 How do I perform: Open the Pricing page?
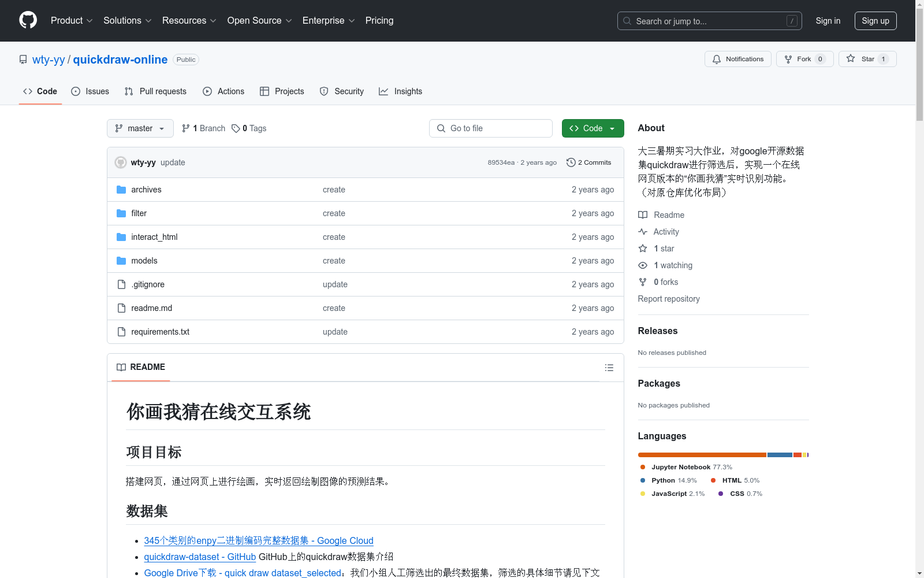coord(379,20)
